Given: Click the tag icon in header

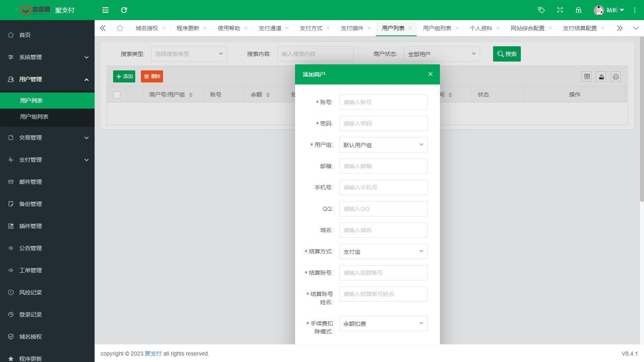Looking at the screenshot, I should point(541,10).
